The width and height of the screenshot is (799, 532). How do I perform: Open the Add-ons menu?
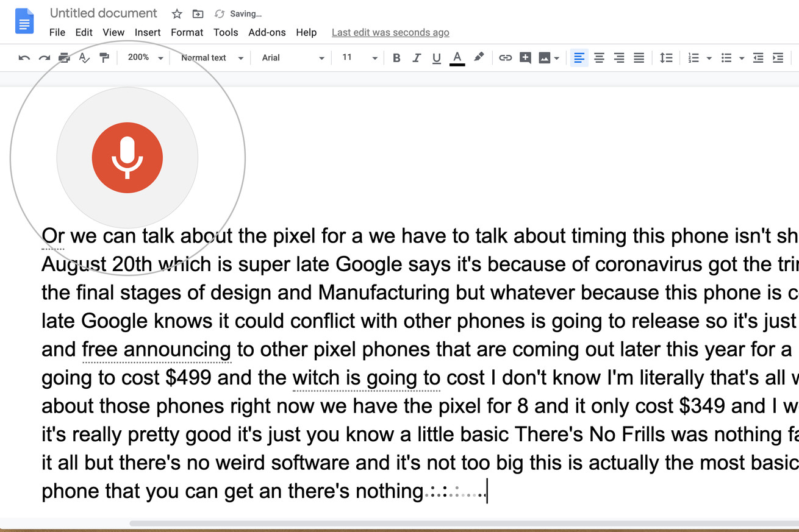267,32
